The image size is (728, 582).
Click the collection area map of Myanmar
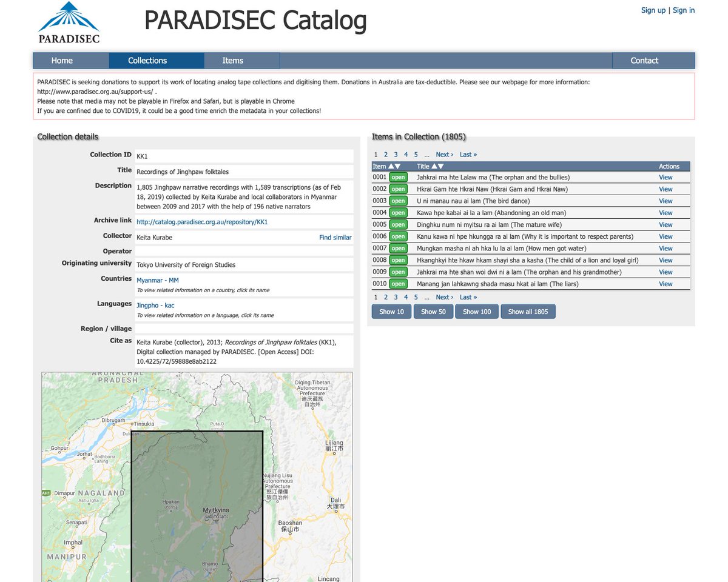(x=197, y=477)
